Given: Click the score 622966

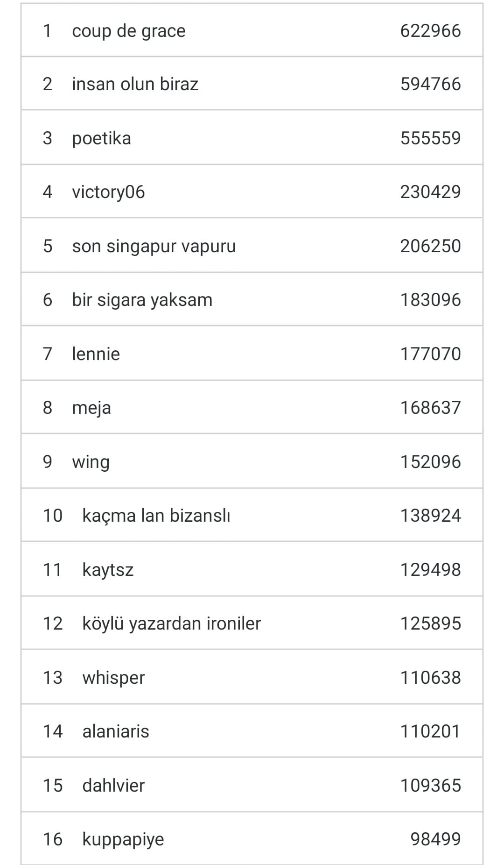Looking at the screenshot, I should (430, 31).
